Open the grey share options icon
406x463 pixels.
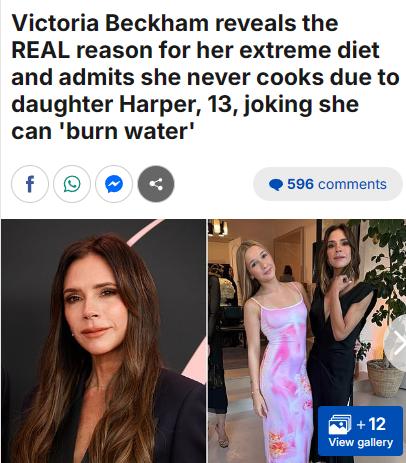click(156, 184)
